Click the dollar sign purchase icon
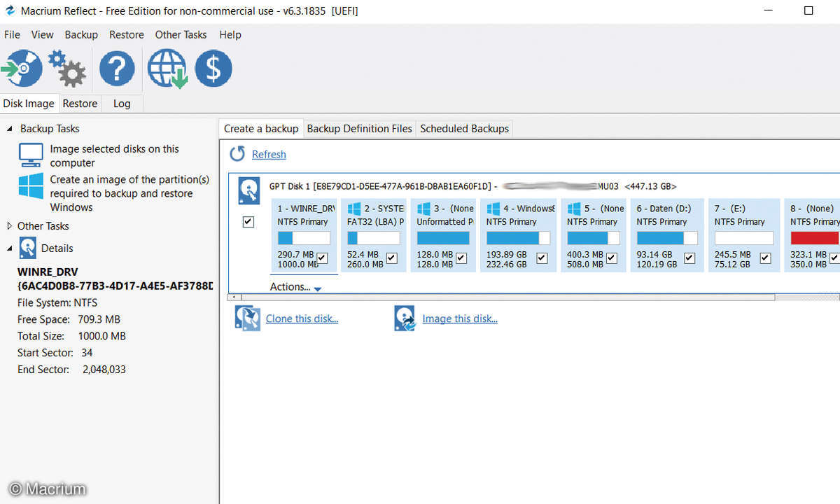The image size is (840, 504). (213, 69)
